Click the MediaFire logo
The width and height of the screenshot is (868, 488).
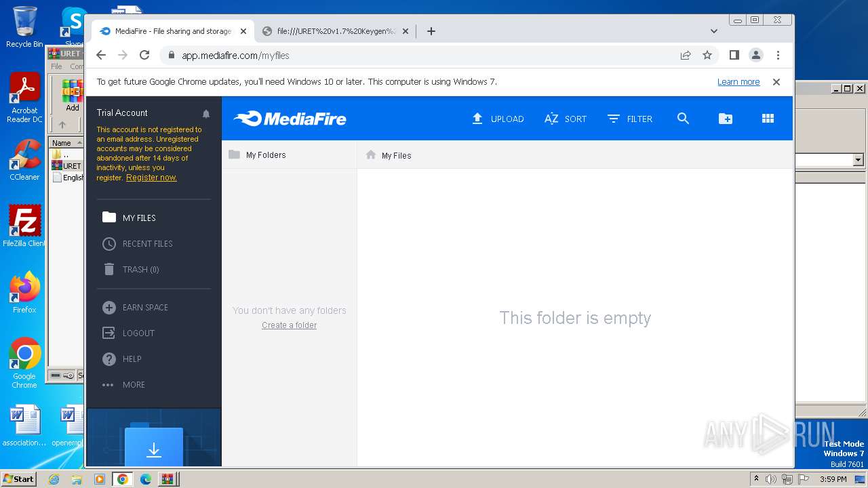point(290,119)
